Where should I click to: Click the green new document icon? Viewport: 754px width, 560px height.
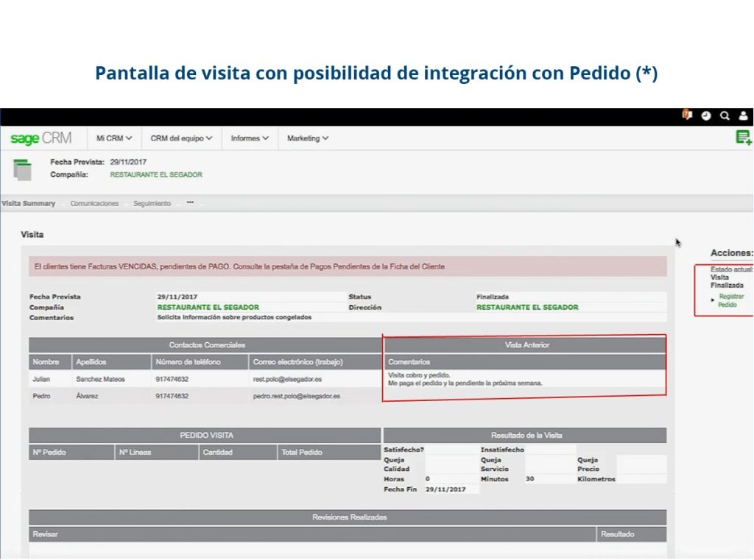coord(744,137)
